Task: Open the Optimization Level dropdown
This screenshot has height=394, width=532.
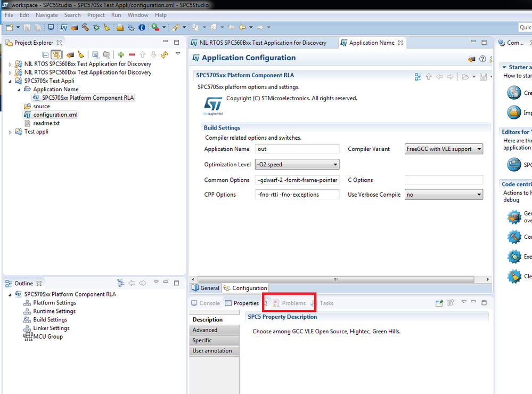Action: click(x=297, y=164)
